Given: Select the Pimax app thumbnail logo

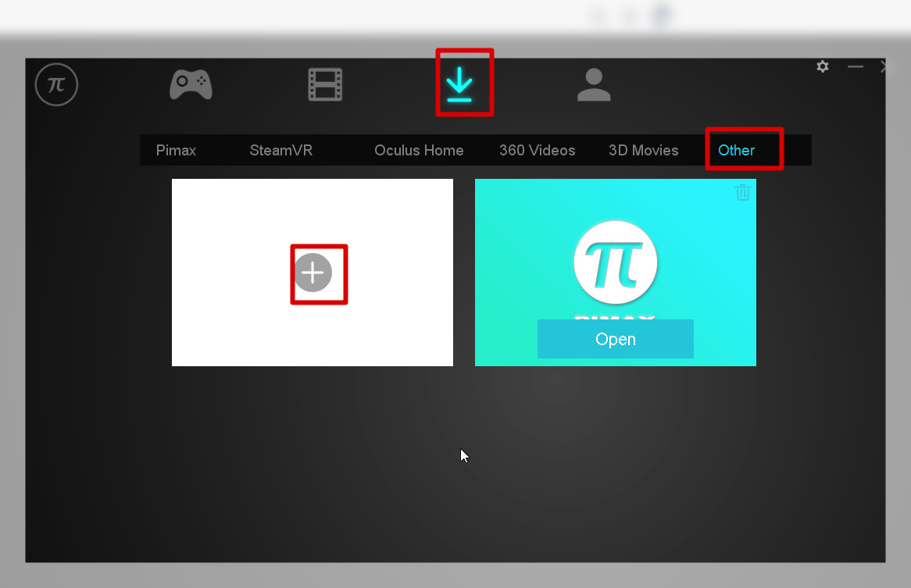Looking at the screenshot, I should coord(616,262).
